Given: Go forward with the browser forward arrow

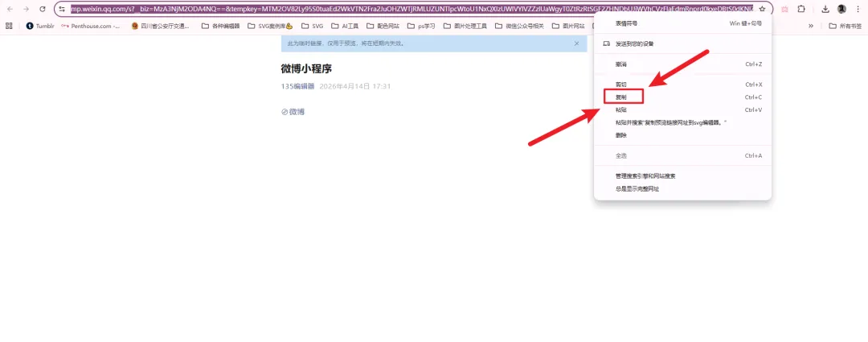Looking at the screenshot, I should pos(26,9).
